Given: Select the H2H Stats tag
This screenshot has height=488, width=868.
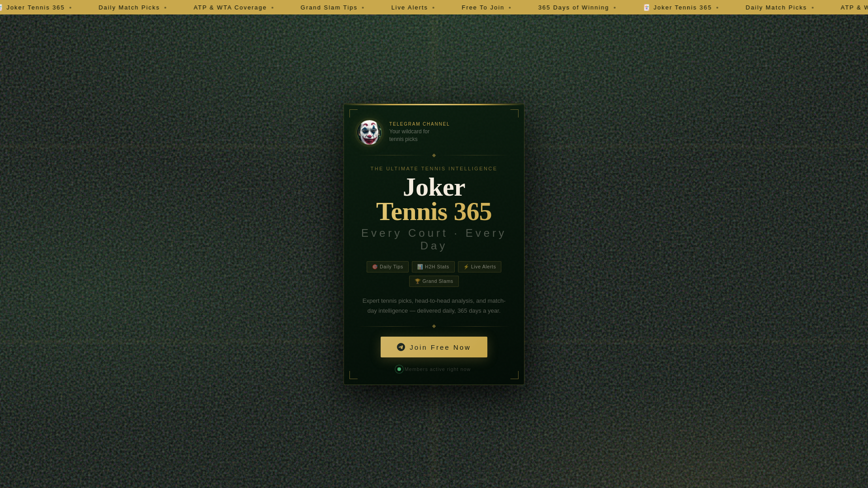Looking at the screenshot, I should (433, 267).
